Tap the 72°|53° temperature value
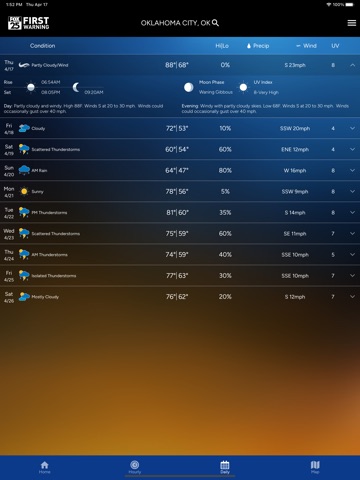The height and width of the screenshot is (480, 360). (177, 128)
